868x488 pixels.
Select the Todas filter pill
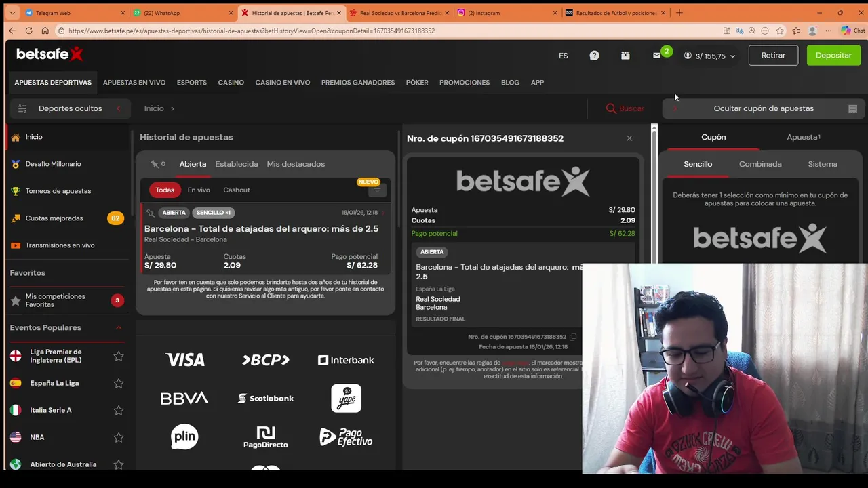[x=165, y=190]
